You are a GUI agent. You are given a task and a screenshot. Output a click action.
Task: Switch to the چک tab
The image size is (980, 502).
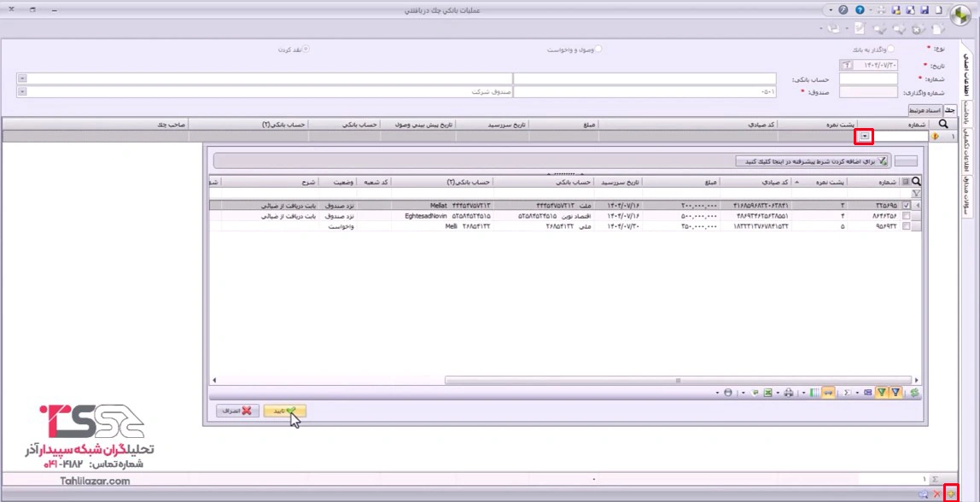(951, 110)
